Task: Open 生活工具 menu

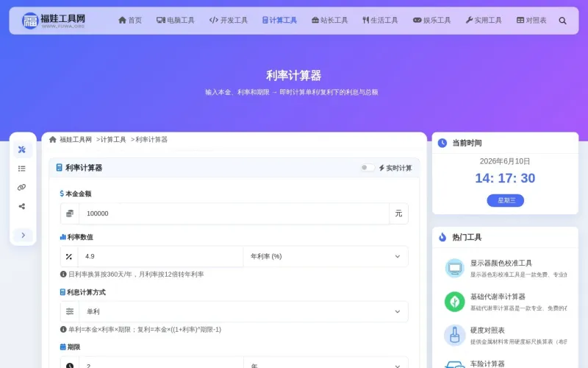Action: coord(380,21)
